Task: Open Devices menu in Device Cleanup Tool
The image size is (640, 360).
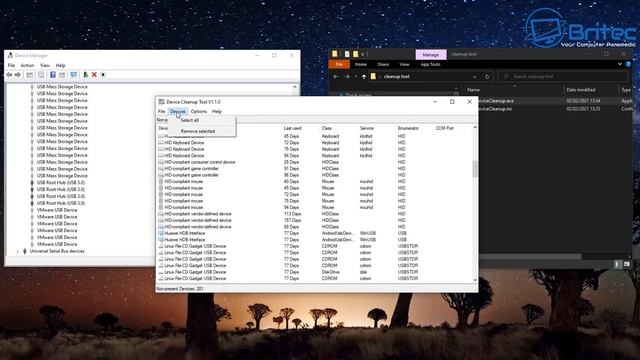Action: pyautogui.click(x=178, y=111)
